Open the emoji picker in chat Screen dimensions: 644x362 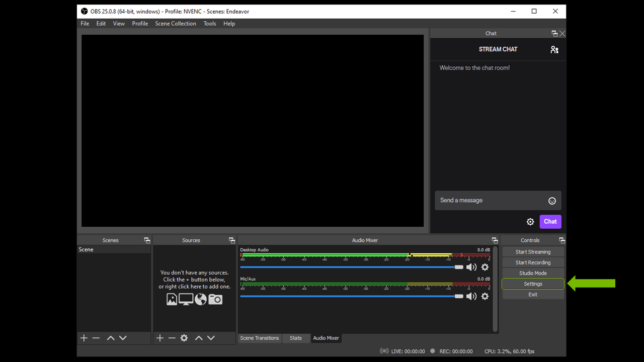552,201
